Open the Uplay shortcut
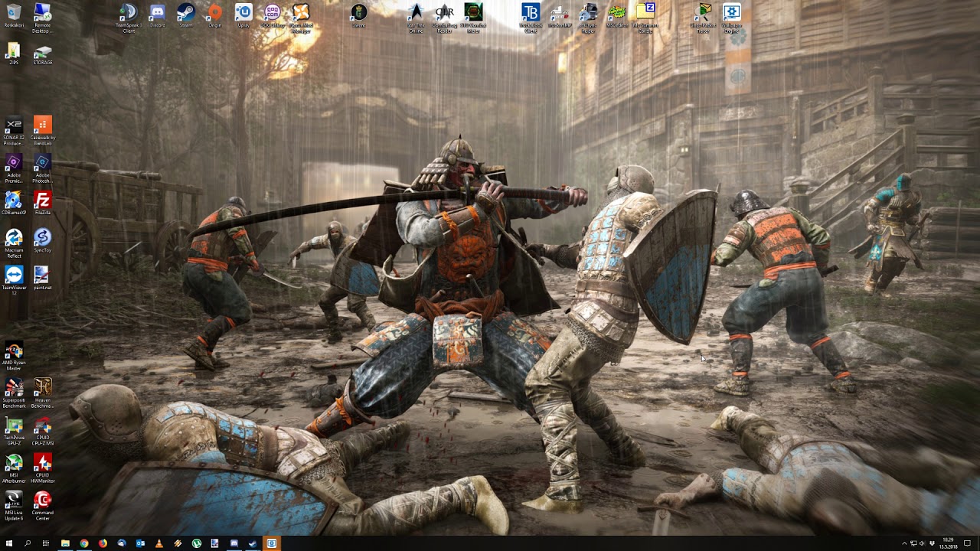 [243, 14]
